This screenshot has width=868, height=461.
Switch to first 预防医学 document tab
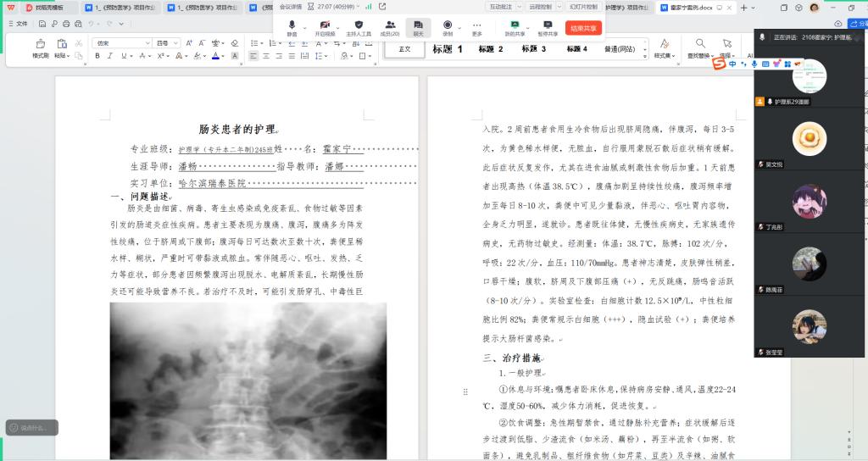(120, 8)
